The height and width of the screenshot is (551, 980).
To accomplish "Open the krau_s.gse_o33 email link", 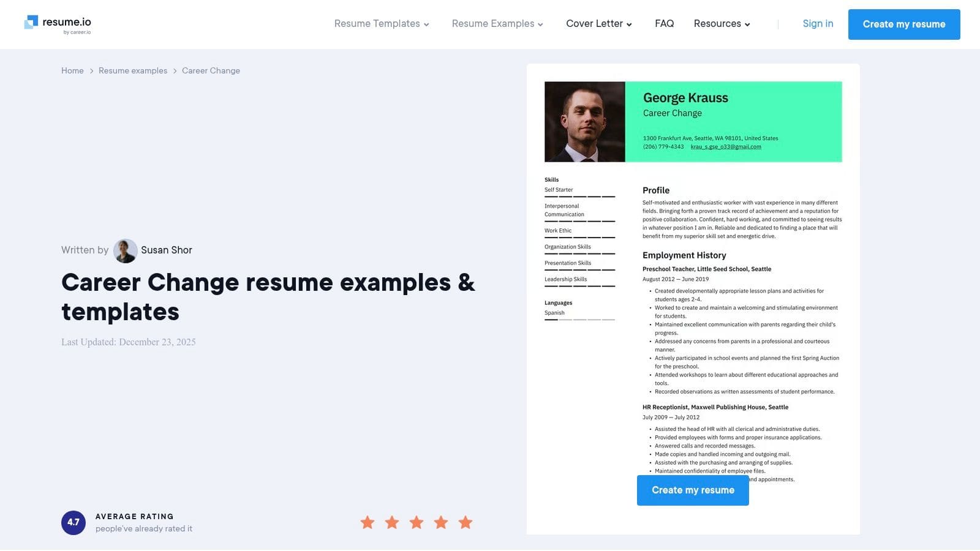I will (728, 147).
